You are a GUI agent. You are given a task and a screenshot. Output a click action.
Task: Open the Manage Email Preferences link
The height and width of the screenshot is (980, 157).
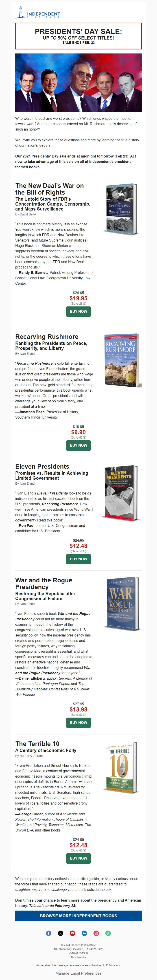tap(78, 973)
